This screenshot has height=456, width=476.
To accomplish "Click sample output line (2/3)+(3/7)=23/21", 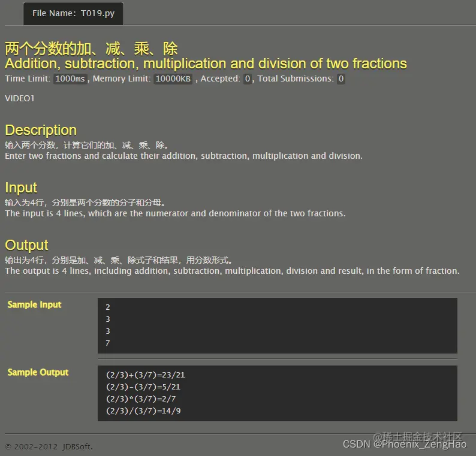I will [146, 375].
